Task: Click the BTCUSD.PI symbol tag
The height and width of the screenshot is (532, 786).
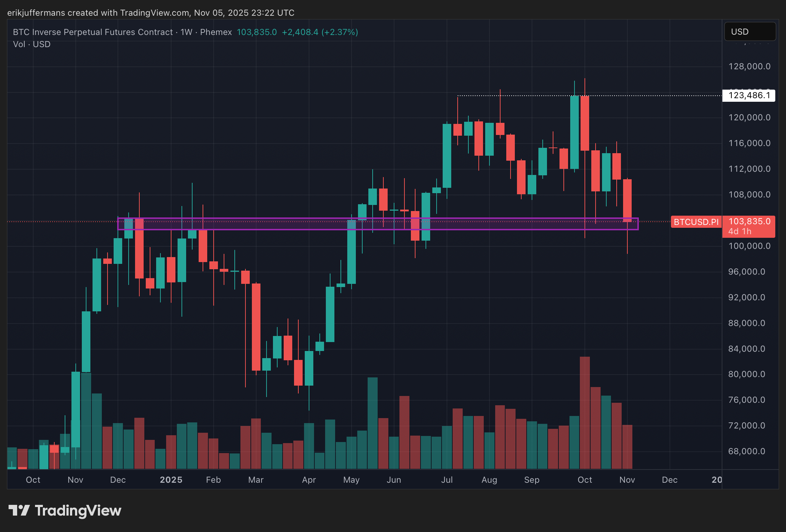Action: click(696, 222)
